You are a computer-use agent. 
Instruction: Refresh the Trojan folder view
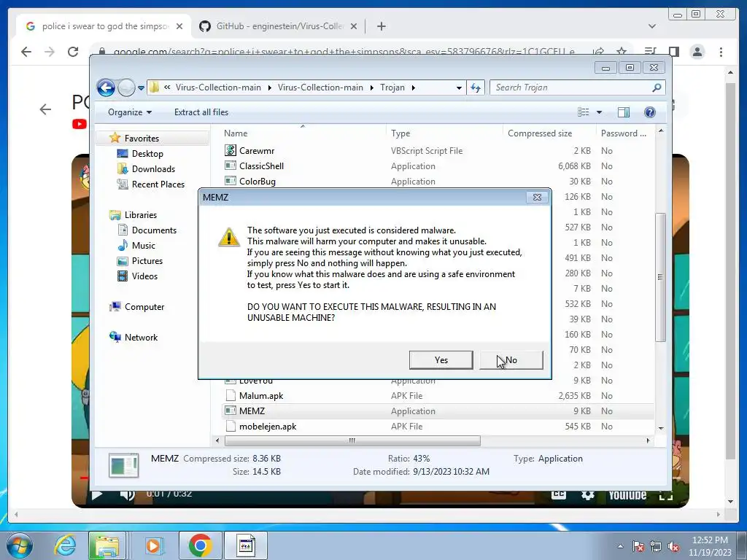pyautogui.click(x=476, y=87)
